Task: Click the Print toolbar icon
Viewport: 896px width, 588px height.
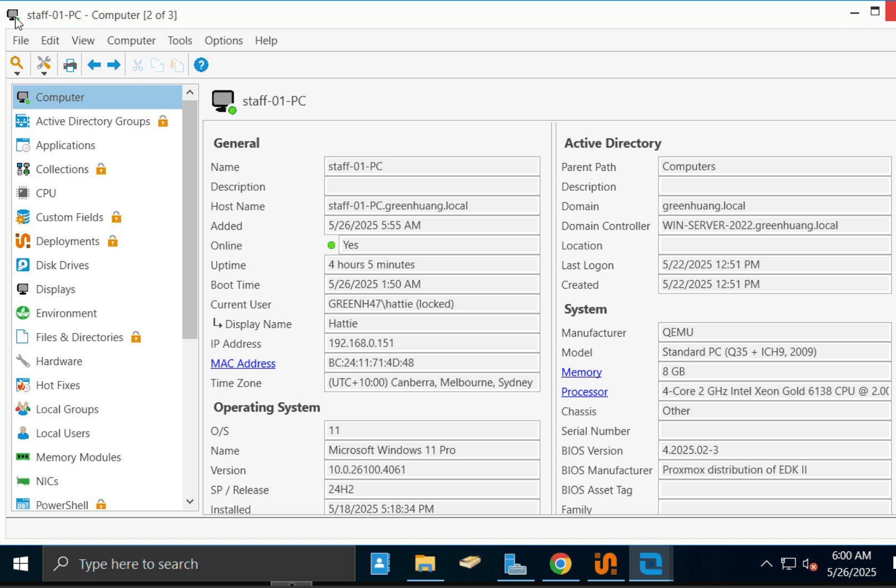Action: click(x=70, y=65)
